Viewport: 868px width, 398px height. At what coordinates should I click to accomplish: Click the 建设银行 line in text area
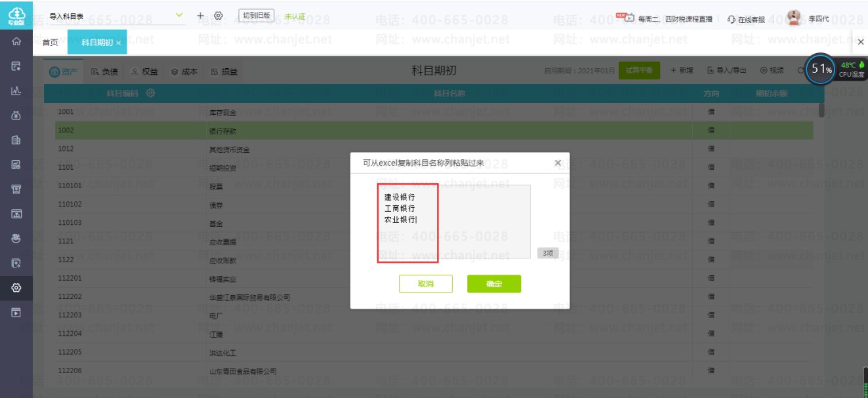click(400, 197)
